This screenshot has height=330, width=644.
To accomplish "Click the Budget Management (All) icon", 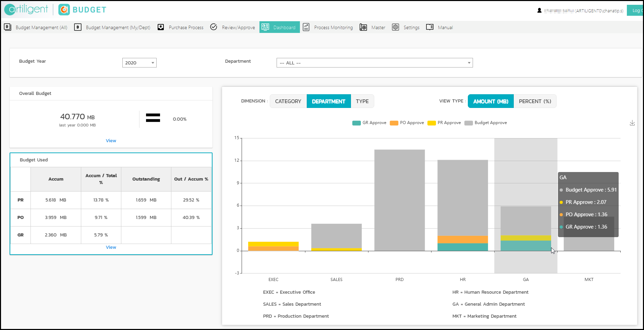I will coord(8,27).
